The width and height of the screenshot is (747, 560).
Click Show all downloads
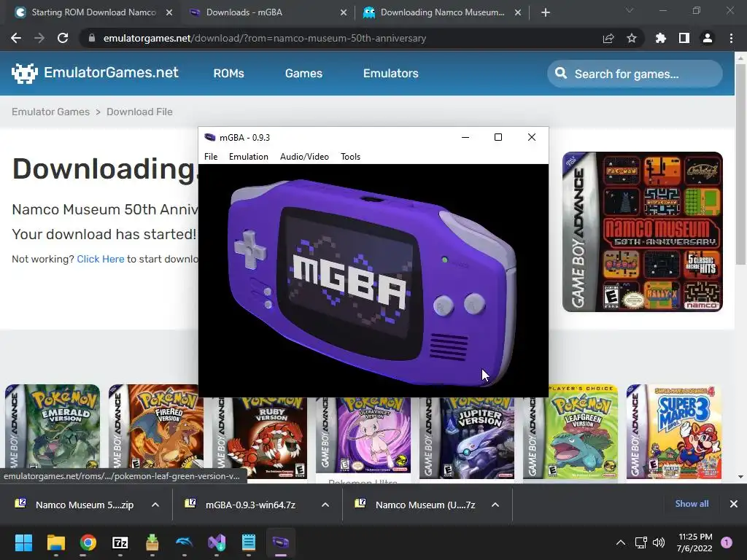[x=692, y=504]
